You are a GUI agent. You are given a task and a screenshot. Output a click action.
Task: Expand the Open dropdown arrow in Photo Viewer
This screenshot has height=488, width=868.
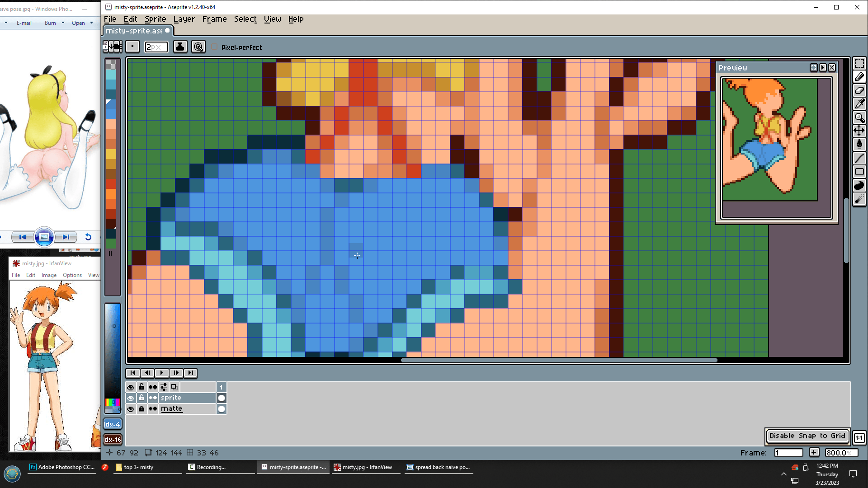91,23
